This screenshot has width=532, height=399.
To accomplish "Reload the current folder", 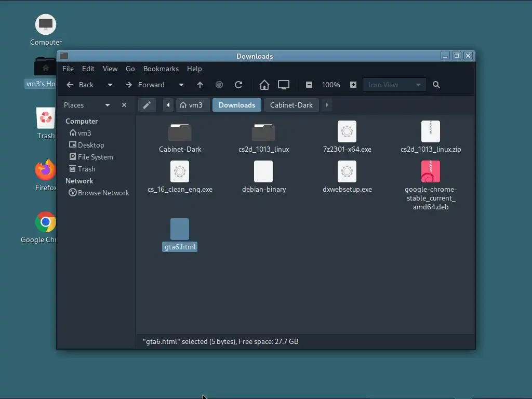I will (238, 85).
